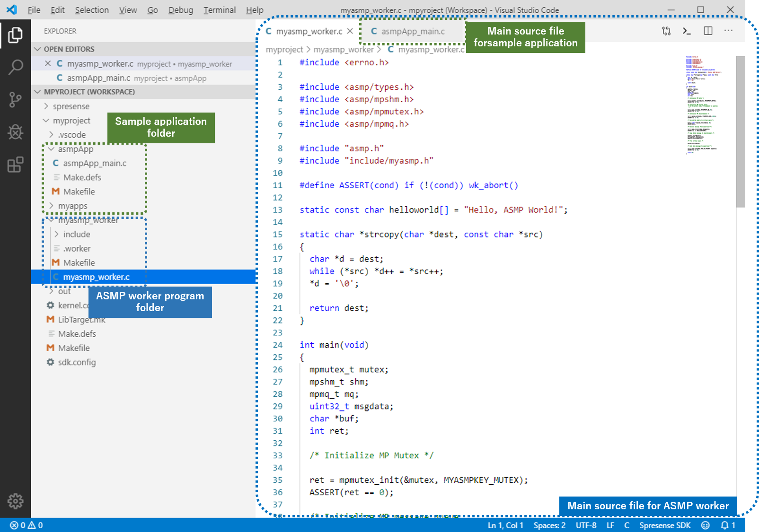
Task: Expand the include folder under myasmp_worker
Action: pyautogui.click(x=56, y=234)
